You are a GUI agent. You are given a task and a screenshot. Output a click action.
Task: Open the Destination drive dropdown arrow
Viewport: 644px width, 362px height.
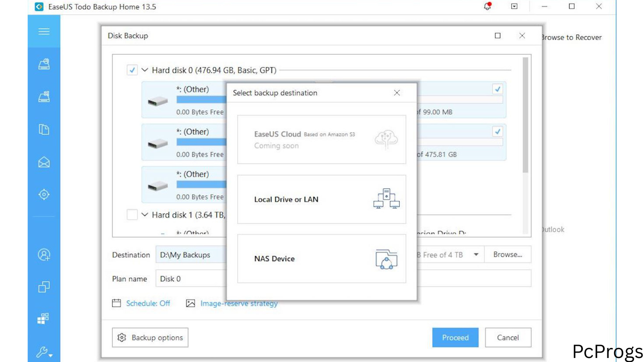476,255
